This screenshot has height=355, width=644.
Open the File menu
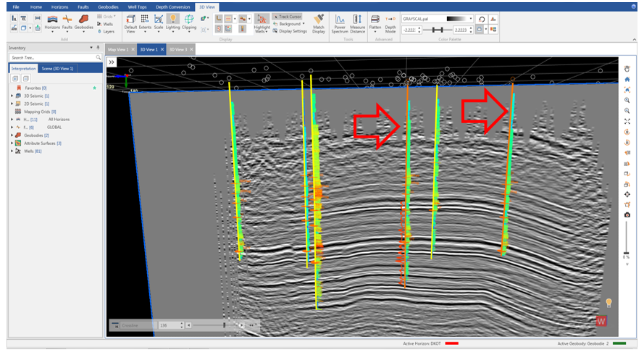pos(16,7)
